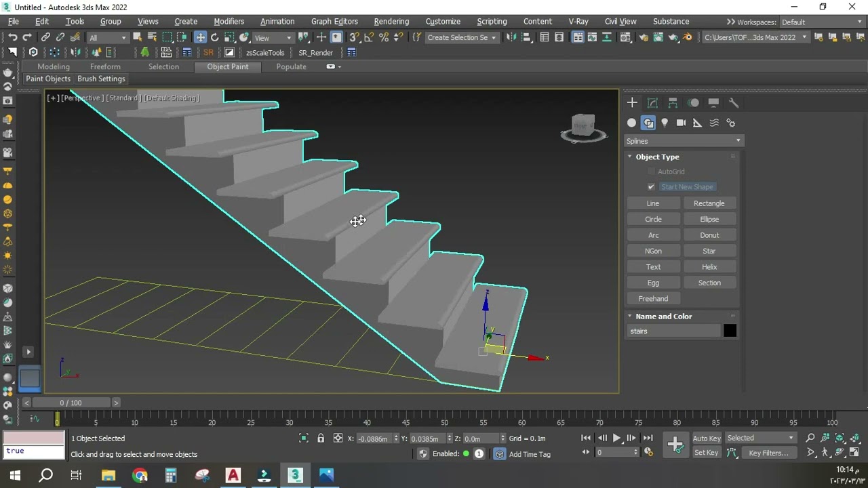Viewport: 868px width, 488px height.
Task: Click the black object color swatch
Action: point(730,331)
